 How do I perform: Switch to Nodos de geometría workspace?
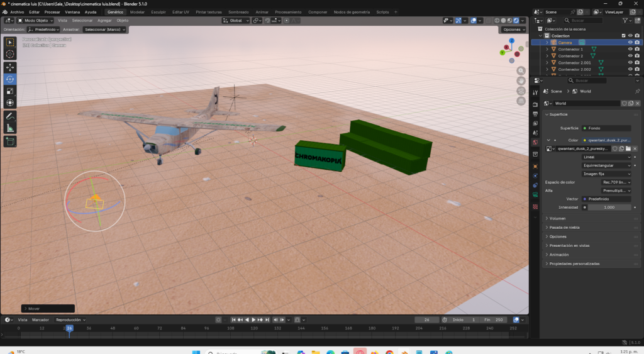click(x=352, y=13)
